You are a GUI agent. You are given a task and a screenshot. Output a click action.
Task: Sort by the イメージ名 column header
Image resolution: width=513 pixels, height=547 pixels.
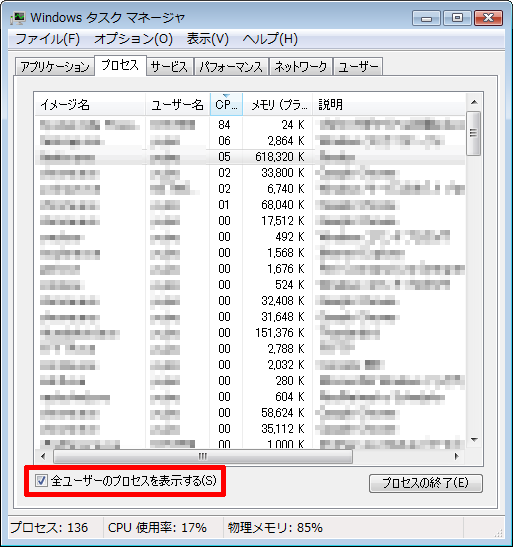click(90, 104)
